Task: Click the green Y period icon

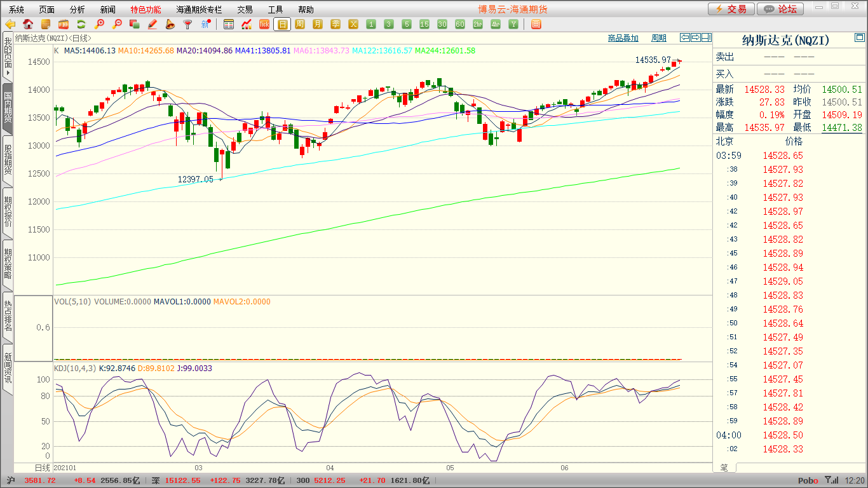Action: (x=513, y=25)
